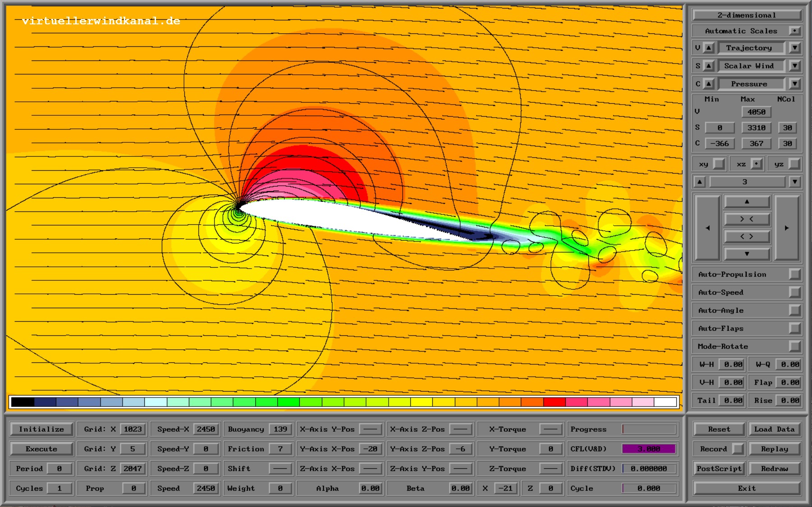
Task: Click Execute button
Action: (41, 449)
